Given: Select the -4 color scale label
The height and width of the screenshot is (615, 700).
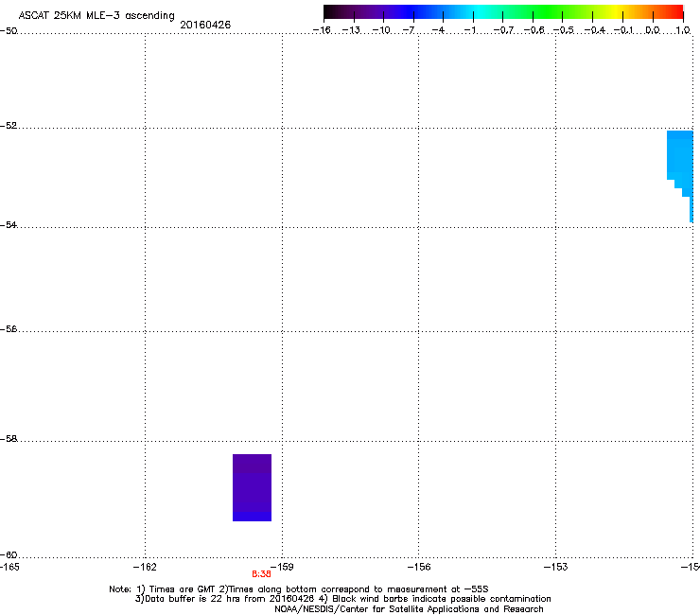Looking at the screenshot, I should point(438,30).
